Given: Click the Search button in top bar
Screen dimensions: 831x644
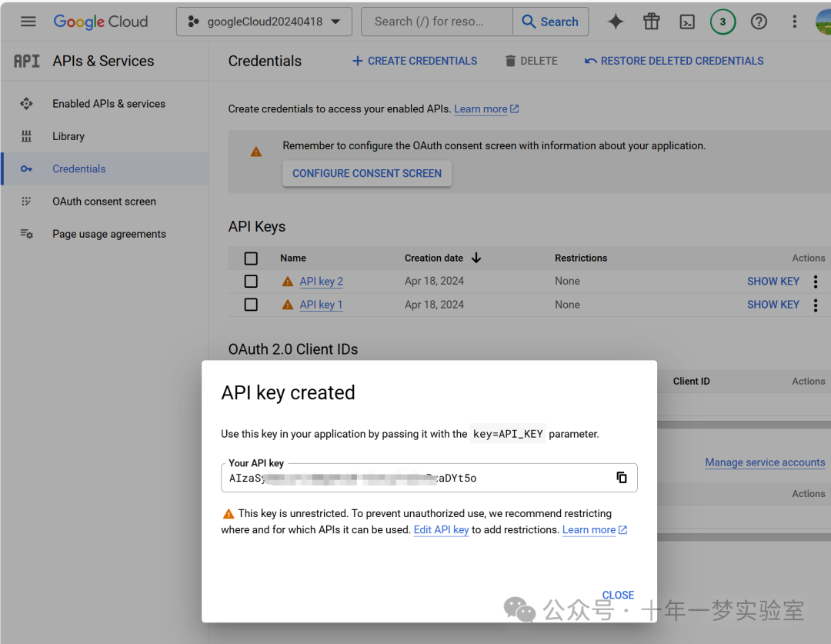Looking at the screenshot, I should coord(551,22).
